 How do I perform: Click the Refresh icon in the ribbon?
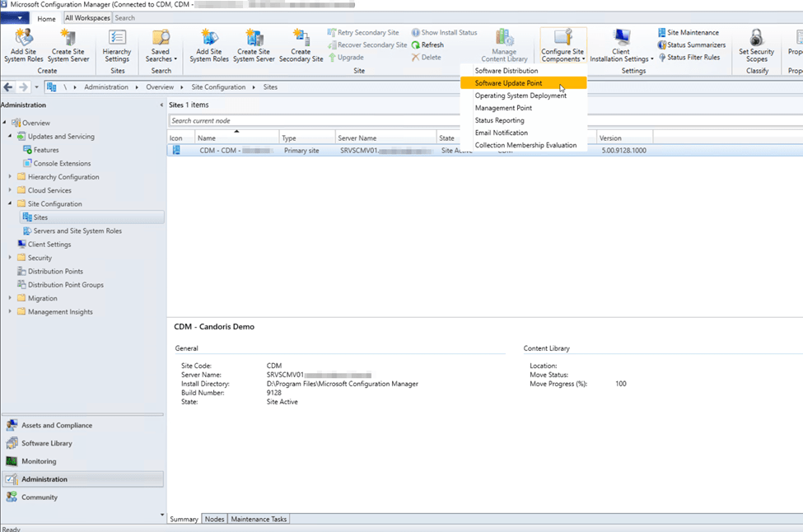pos(416,45)
